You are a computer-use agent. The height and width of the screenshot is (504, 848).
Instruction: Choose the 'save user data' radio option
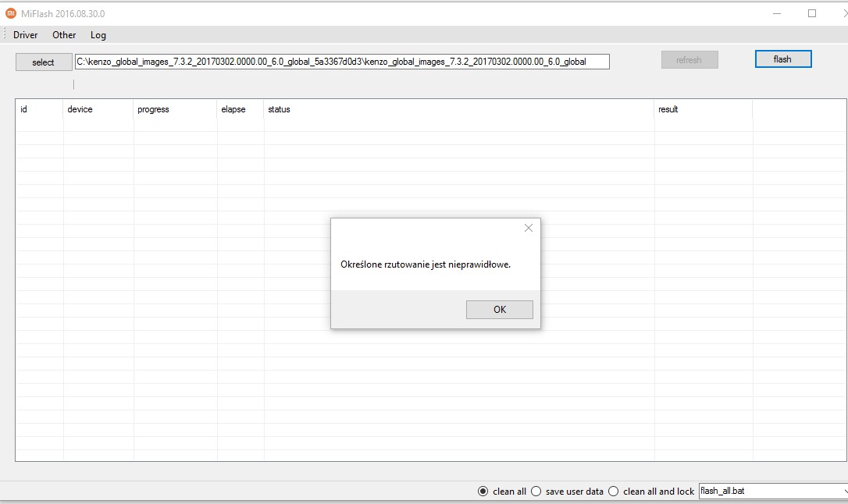point(536,492)
